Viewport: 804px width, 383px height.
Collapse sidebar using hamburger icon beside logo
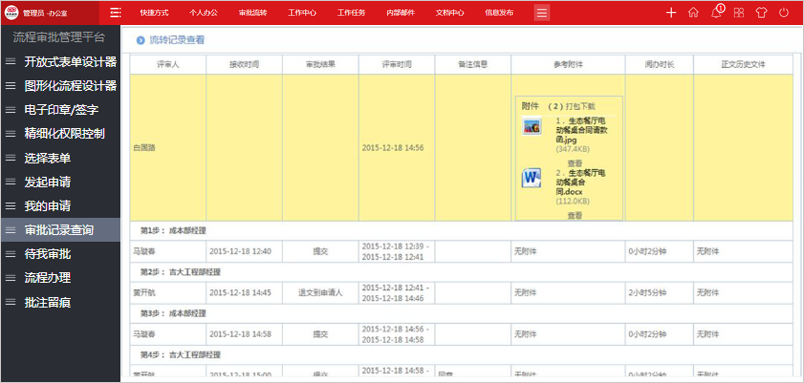[x=116, y=13]
